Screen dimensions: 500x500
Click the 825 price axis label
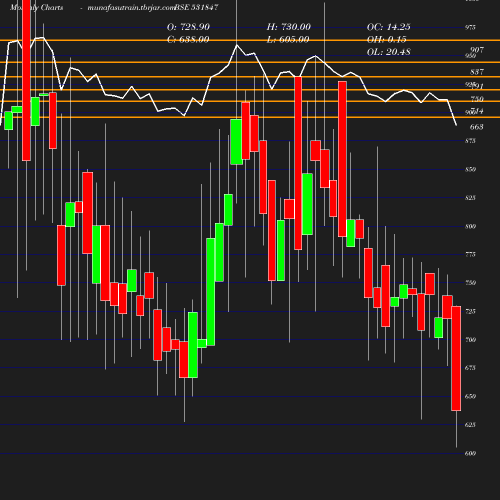[x=470, y=198]
